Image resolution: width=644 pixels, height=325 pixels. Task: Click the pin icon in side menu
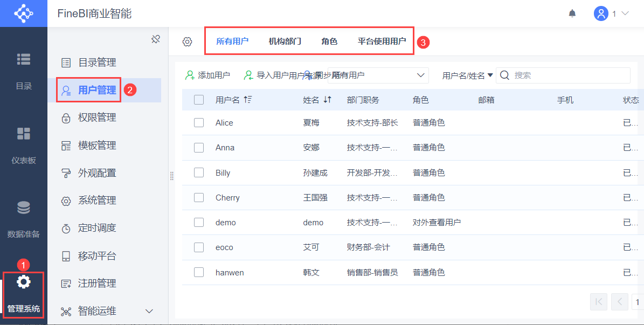click(155, 39)
